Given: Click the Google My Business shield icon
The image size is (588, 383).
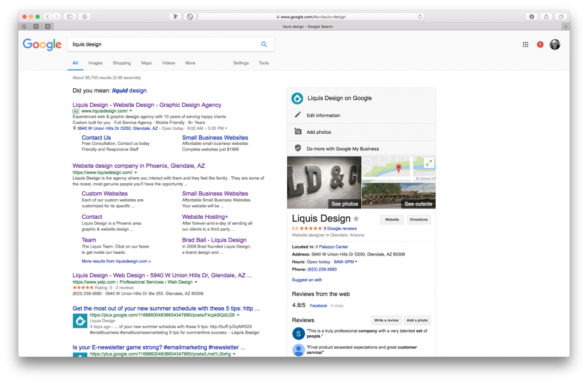Looking at the screenshot, I should [298, 148].
